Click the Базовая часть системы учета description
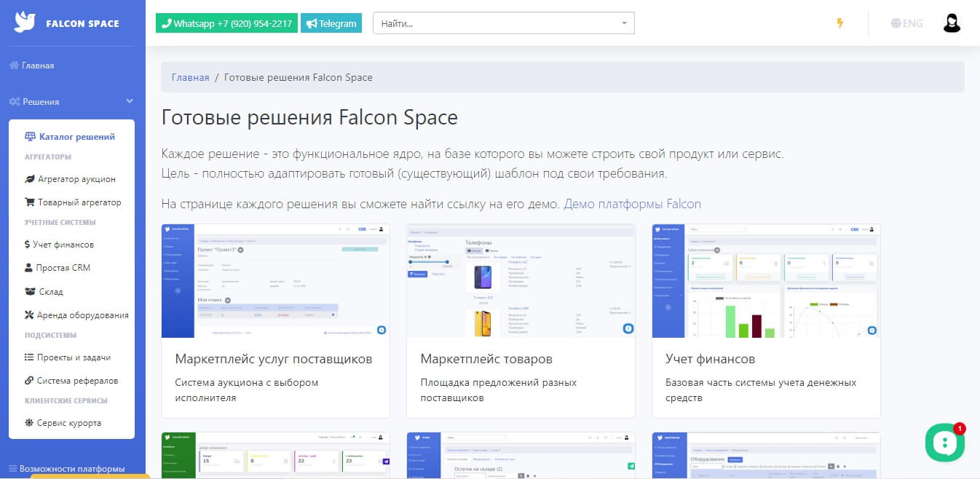 [761, 390]
